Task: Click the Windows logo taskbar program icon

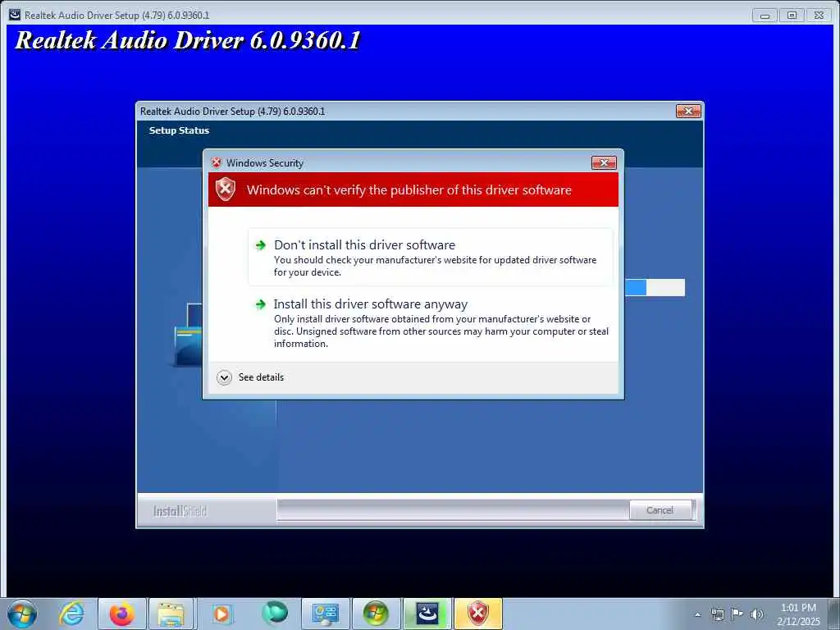Action: [x=376, y=614]
